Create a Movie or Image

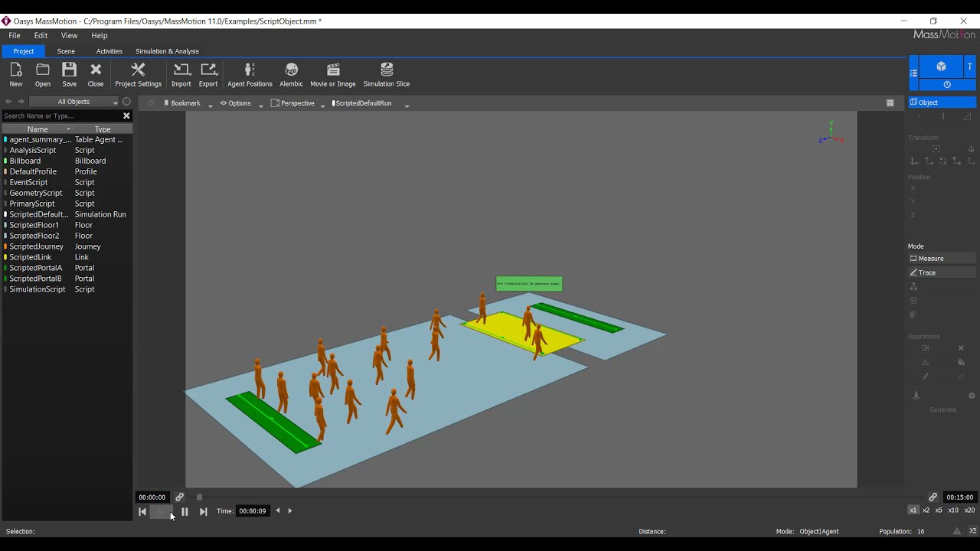[333, 75]
